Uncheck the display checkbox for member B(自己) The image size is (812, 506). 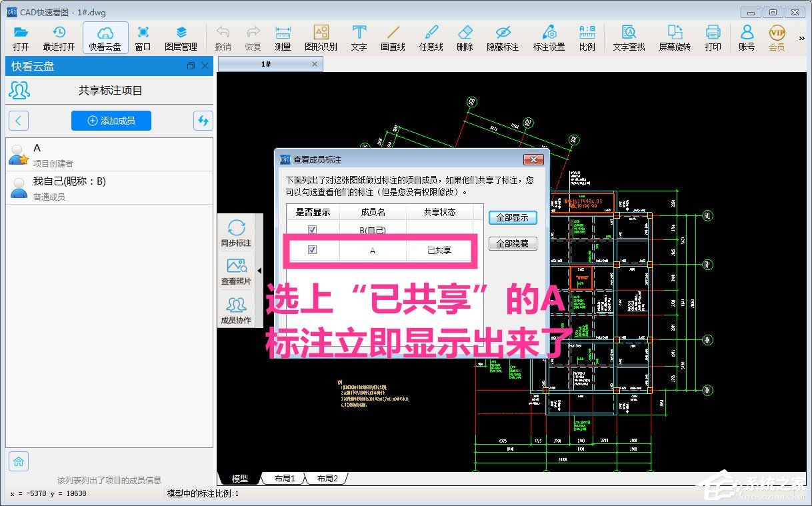[312, 229]
